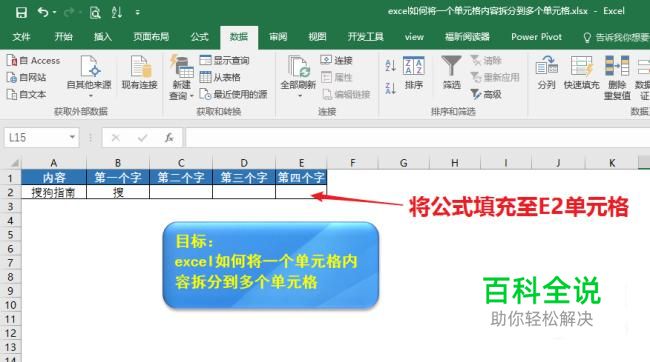Viewport: 650px width, 362px height.
Task: Switch to the 审阅 ribbon tab
Action: (278, 37)
